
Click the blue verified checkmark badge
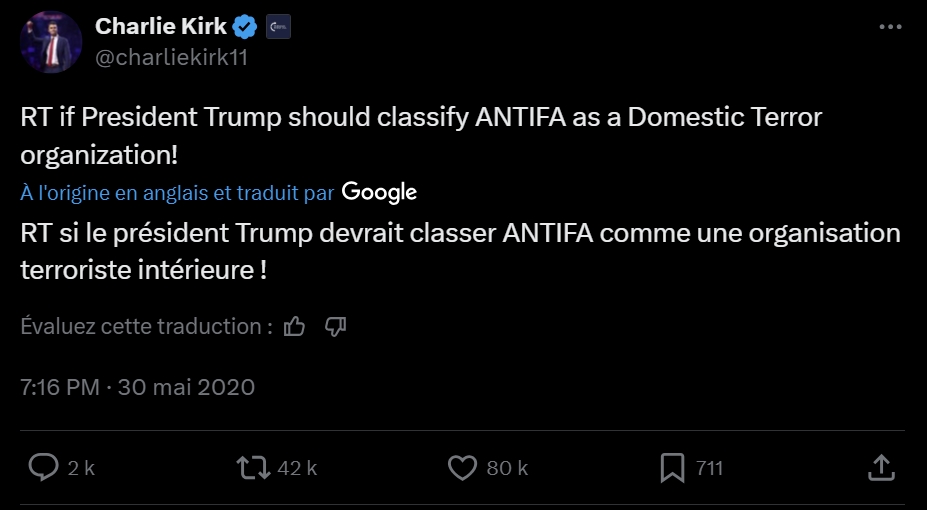(246, 28)
